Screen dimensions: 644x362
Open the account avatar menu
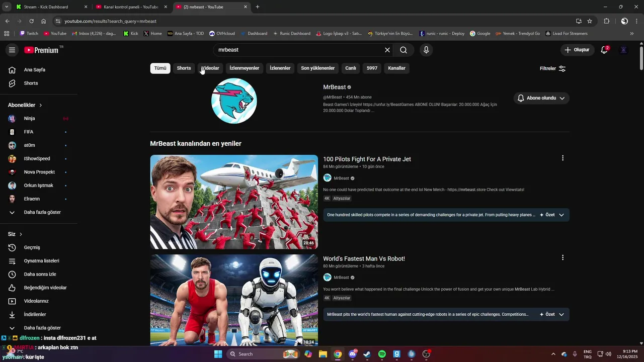[623, 50]
